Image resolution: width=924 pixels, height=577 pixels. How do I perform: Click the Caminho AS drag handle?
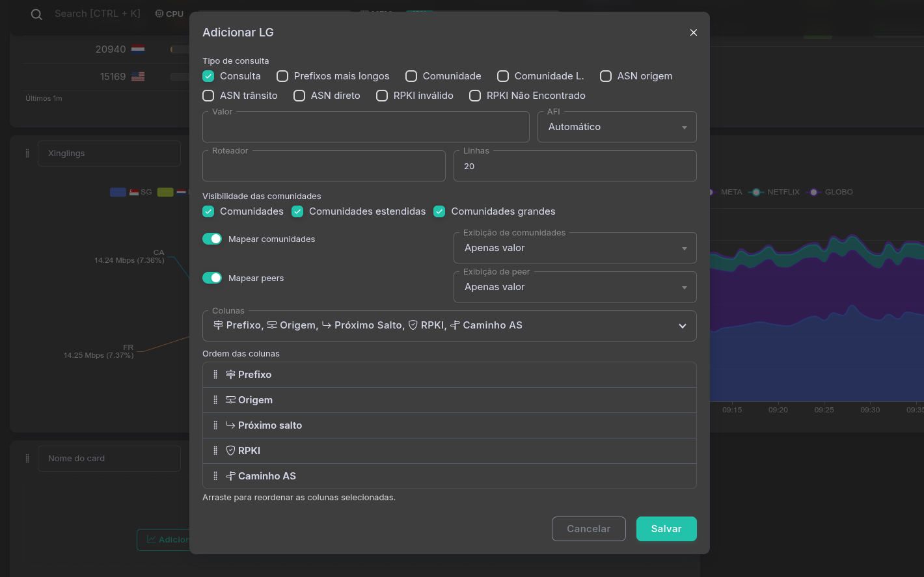click(215, 476)
